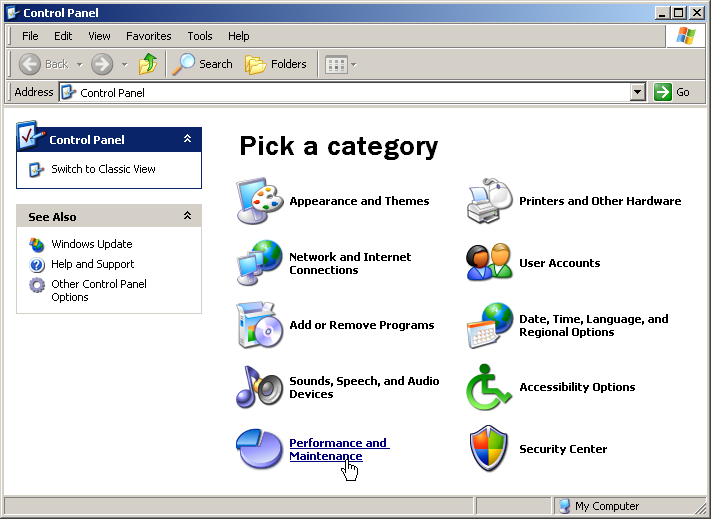Open the Back history dropdown arrow
The image size is (711, 519).
tap(79, 65)
